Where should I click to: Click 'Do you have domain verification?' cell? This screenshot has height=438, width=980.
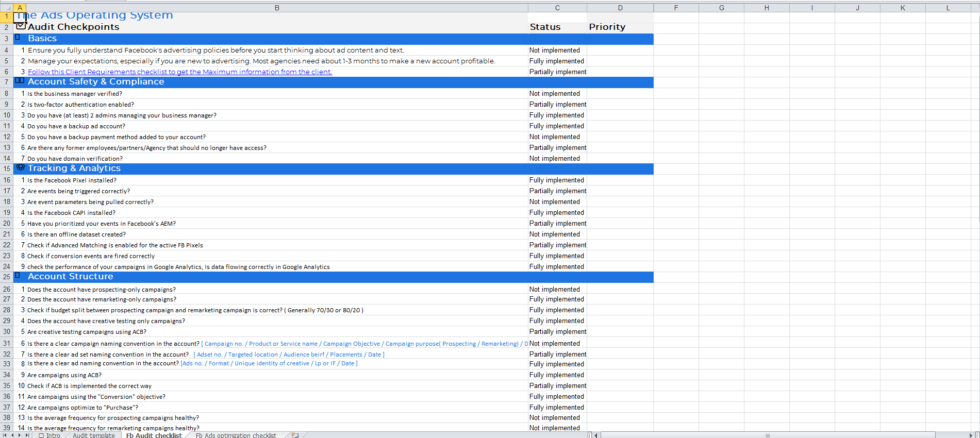pyautogui.click(x=277, y=158)
